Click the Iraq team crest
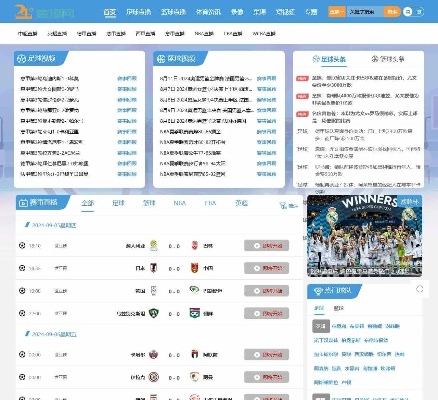The height and width of the screenshot is (400, 438). click(x=154, y=377)
